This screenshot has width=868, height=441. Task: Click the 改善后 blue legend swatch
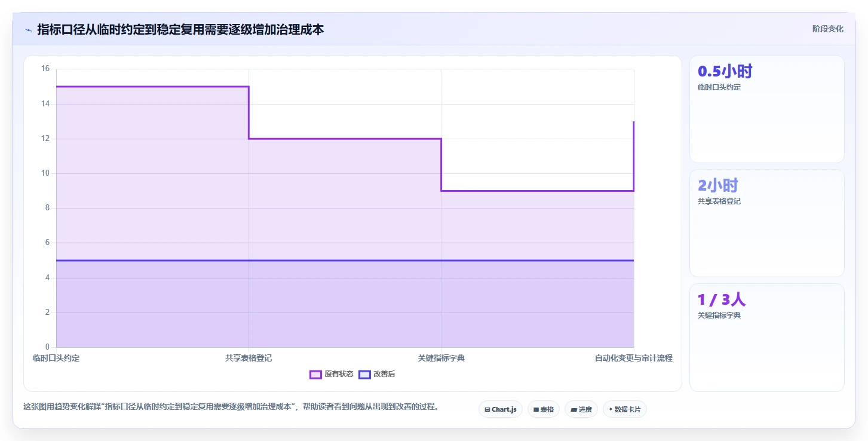[x=364, y=375]
